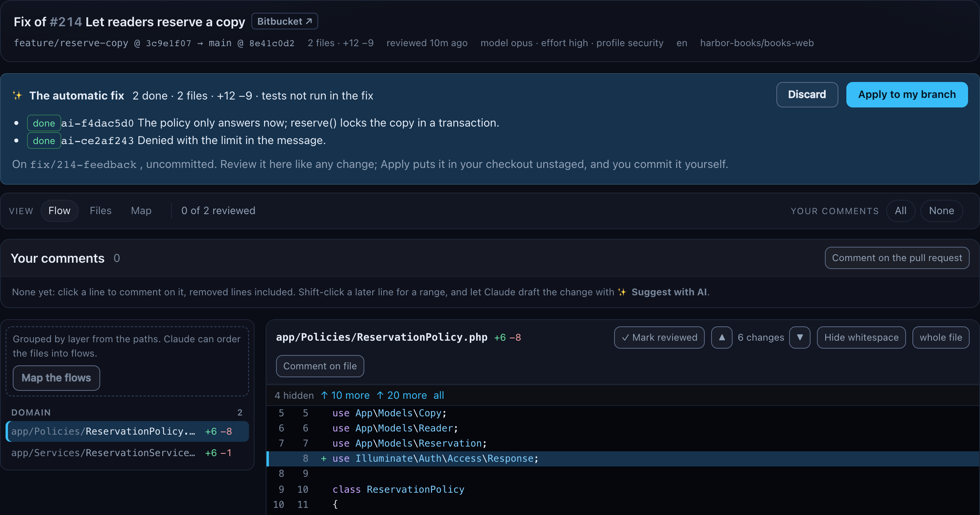Click the issue number #214 in the title
The image size is (980, 515).
(66, 21)
